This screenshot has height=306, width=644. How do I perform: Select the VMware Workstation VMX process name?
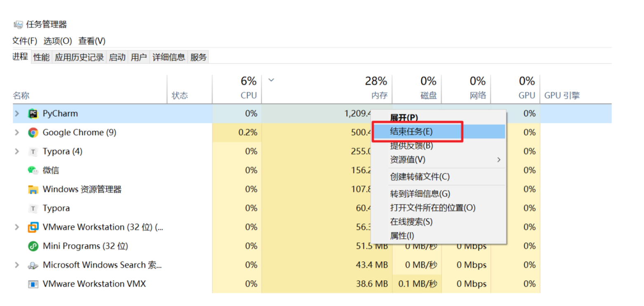tap(94, 284)
